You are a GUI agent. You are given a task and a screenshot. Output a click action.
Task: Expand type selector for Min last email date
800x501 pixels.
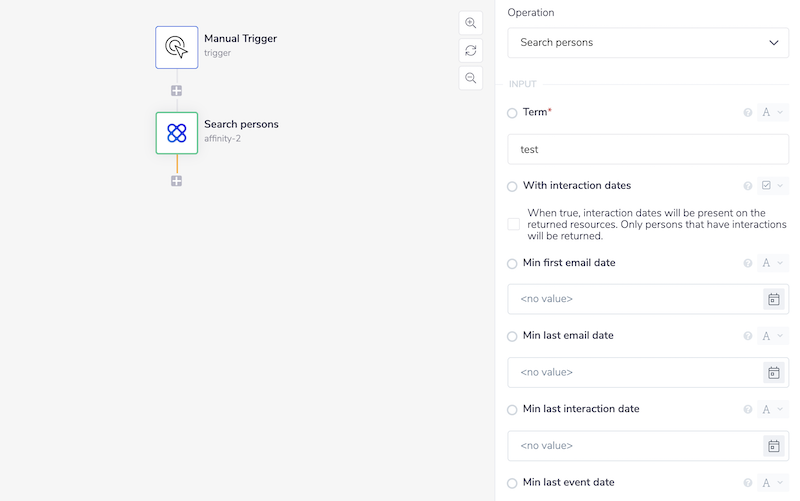(773, 336)
